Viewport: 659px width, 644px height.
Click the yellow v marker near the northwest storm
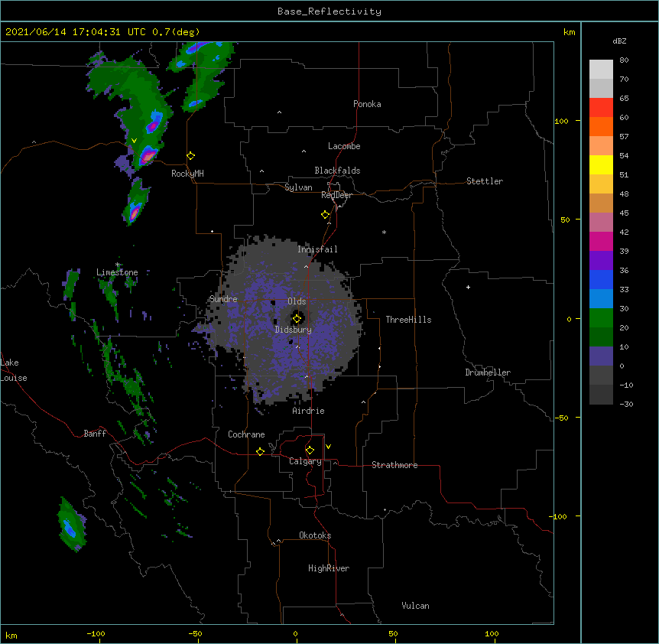(x=134, y=141)
